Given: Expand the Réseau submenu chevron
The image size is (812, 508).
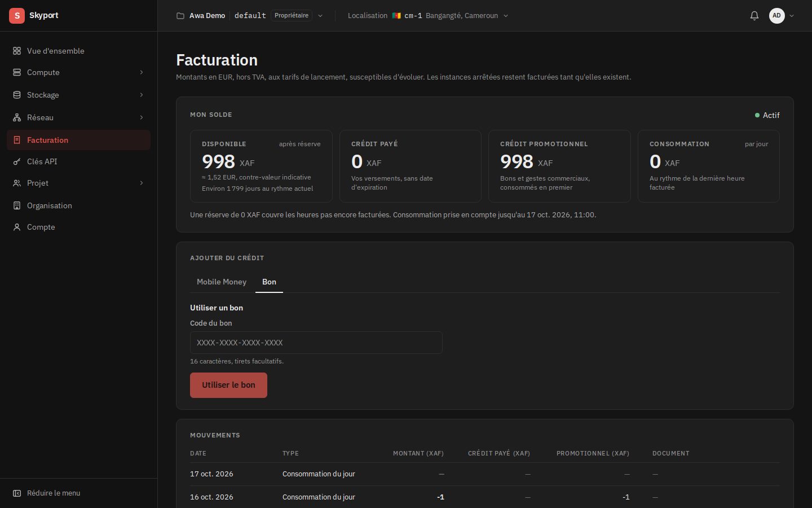Looking at the screenshot, I should [142, 117].
